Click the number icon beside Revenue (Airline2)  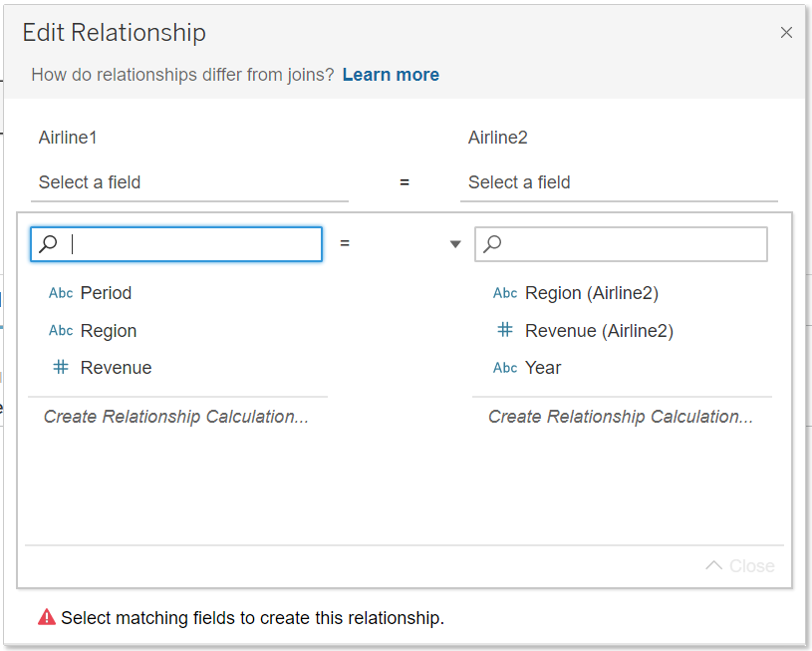point(505,330)
